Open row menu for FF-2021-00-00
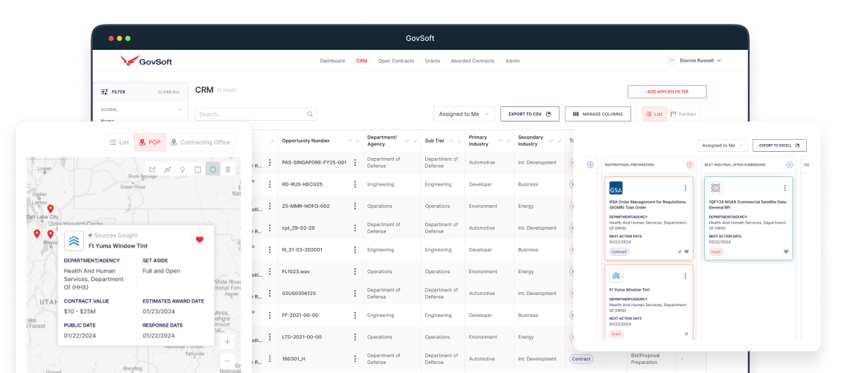The width and height of the screenshot is (868, 373). click(x=356, y=315)
